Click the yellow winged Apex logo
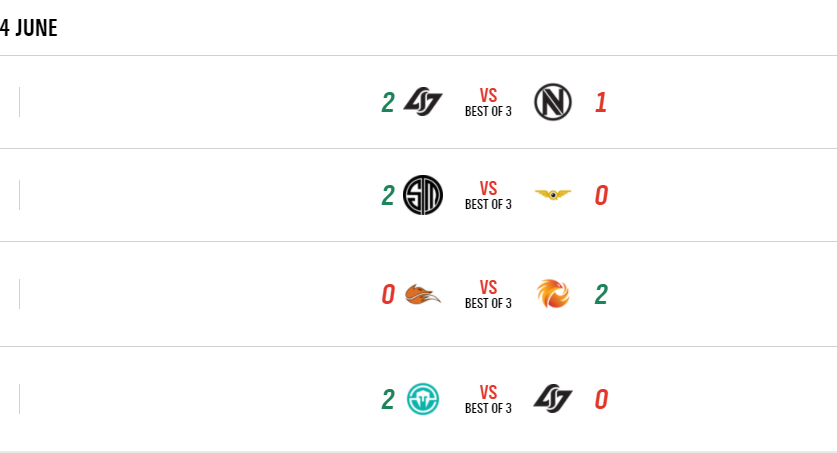Image resolution: width=837 pixels, height=453 pixels. coord(553,195)
